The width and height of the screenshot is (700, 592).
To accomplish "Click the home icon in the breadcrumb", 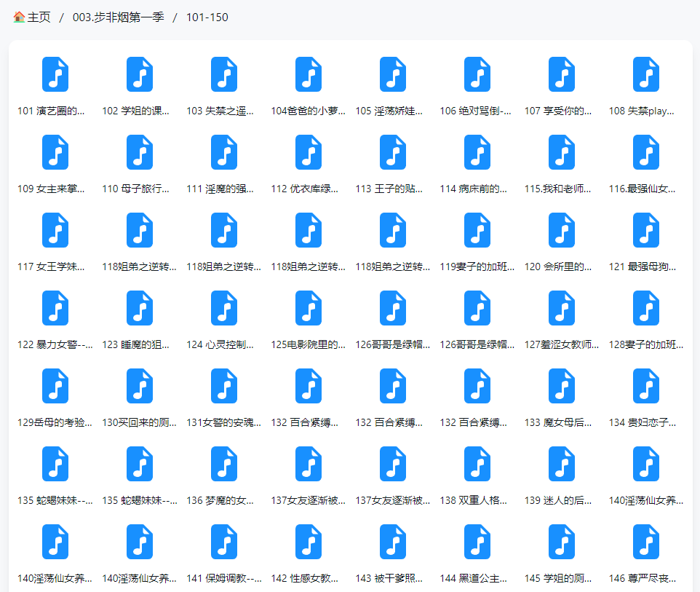I will 19,17.
